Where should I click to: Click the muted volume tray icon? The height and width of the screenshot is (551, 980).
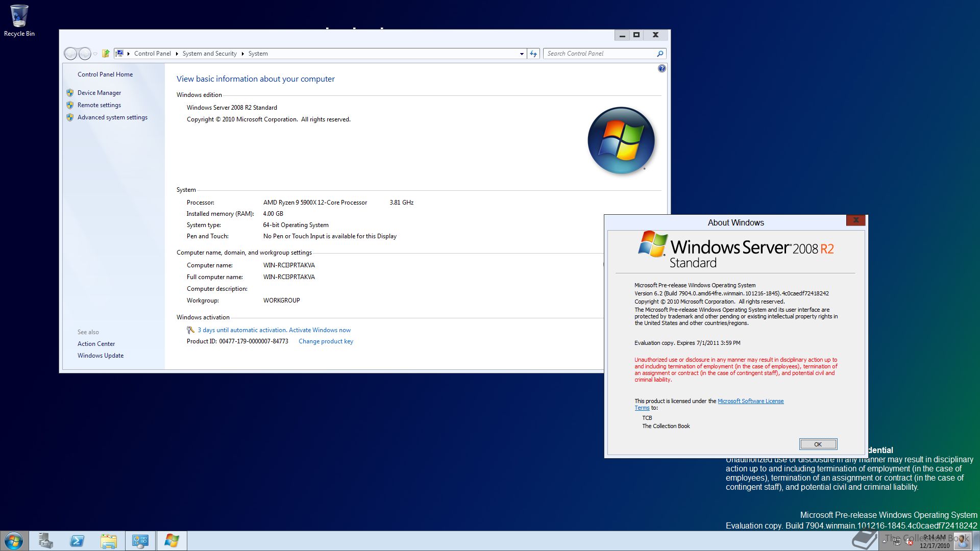pos(909,541)
